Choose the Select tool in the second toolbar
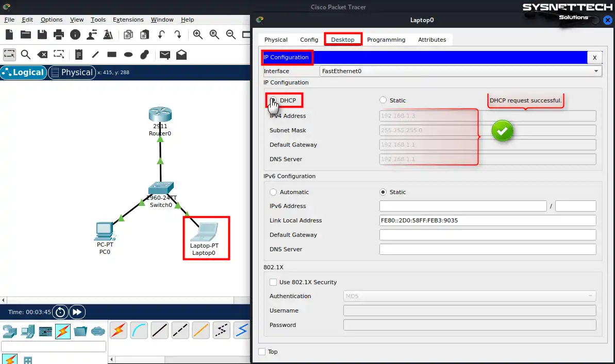This screenshot has height=364, width=615. (x=9, y=55)
